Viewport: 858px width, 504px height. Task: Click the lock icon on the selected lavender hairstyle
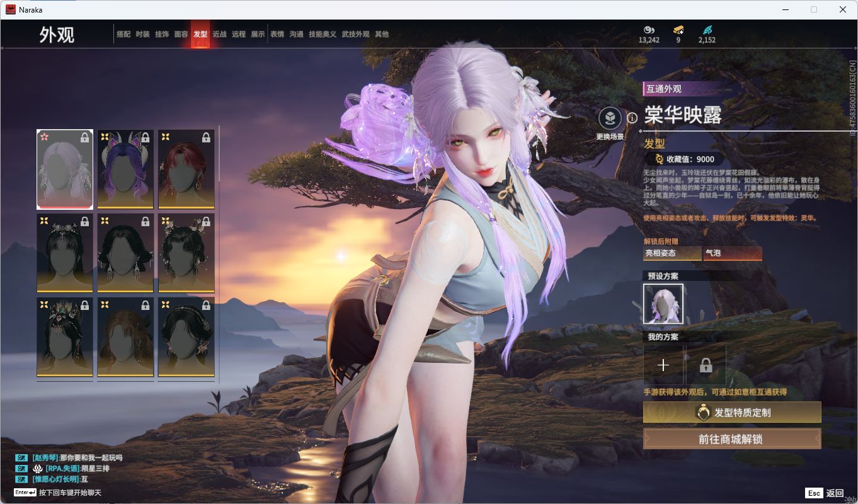[x=85, y=137]
